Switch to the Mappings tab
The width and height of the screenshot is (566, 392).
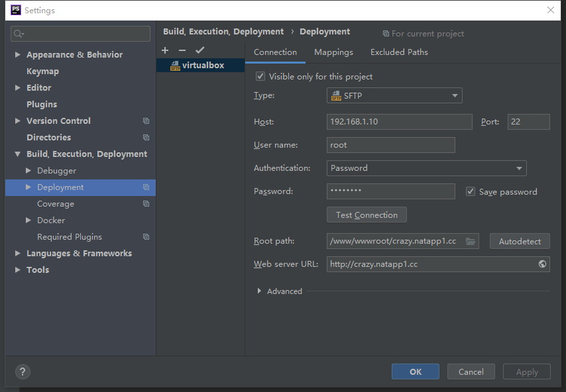[x=333, y=52]
